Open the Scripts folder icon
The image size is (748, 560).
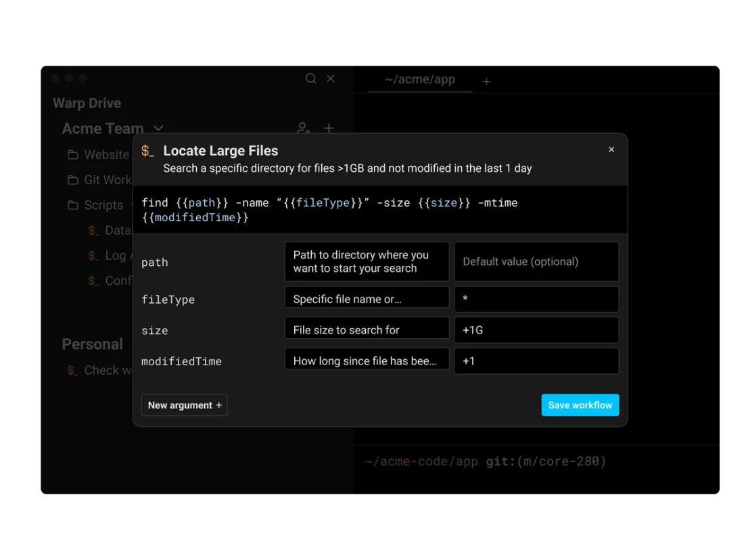coord(72,205)
